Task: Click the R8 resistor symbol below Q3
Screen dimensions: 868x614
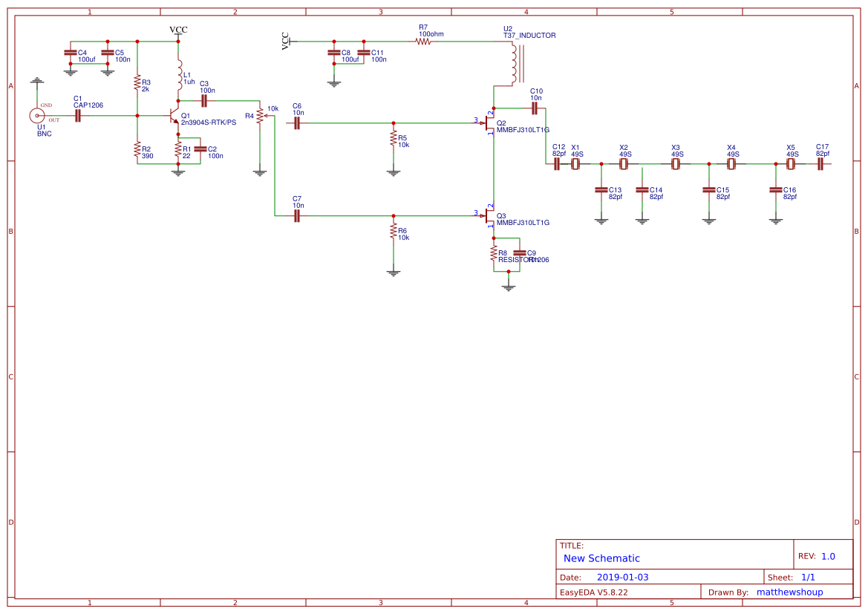Action: [x=493, y=255]
